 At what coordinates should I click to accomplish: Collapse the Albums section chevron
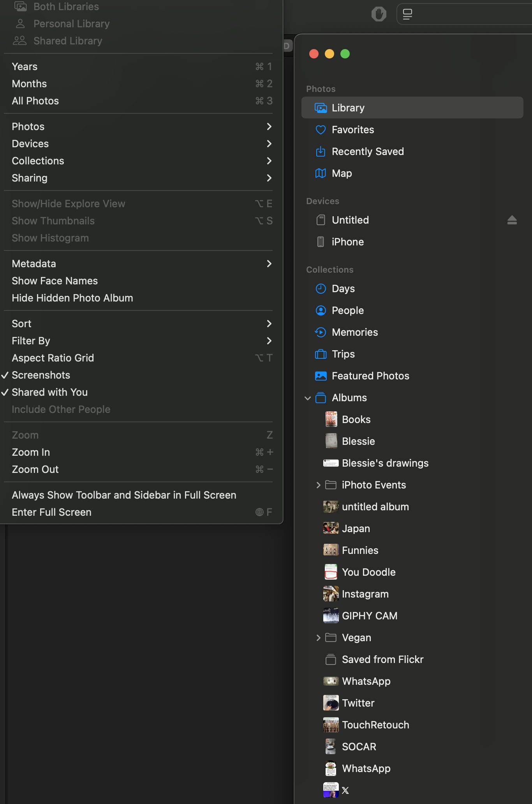tap(308, 398)
